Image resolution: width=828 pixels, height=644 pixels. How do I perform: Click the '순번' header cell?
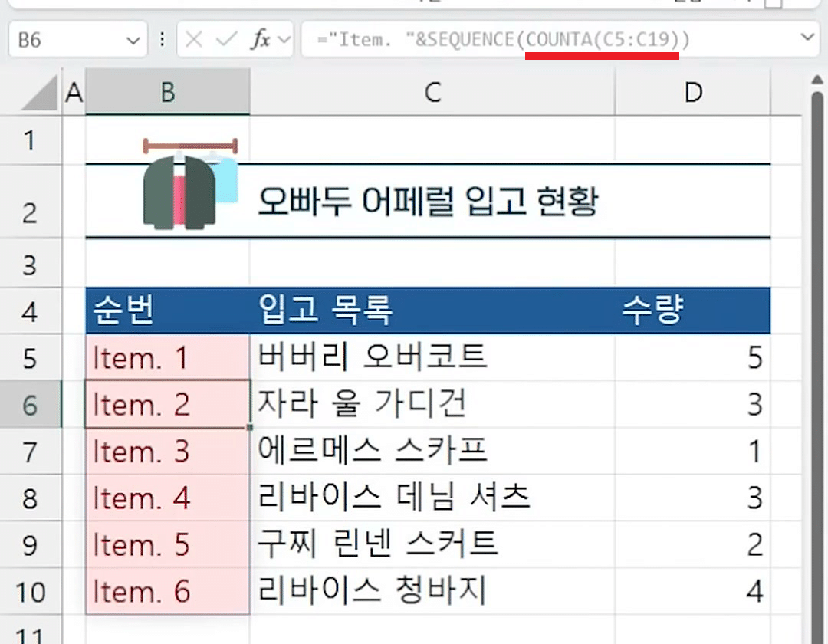(167, 310)
